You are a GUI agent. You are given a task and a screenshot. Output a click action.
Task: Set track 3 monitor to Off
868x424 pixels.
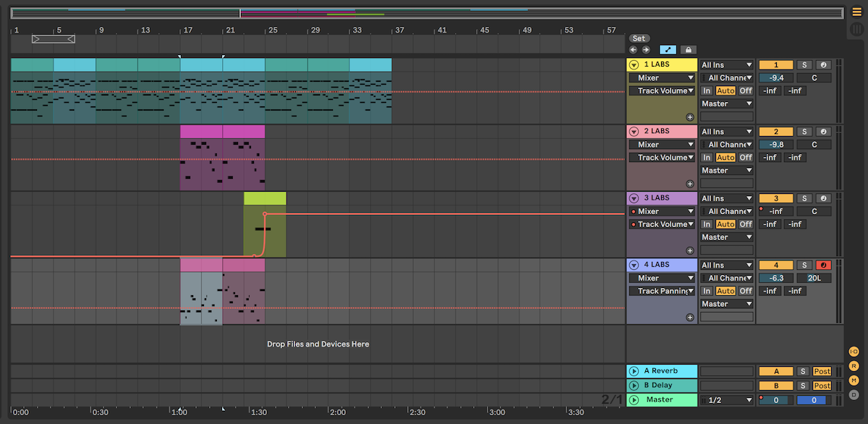[x=745, y=224]
